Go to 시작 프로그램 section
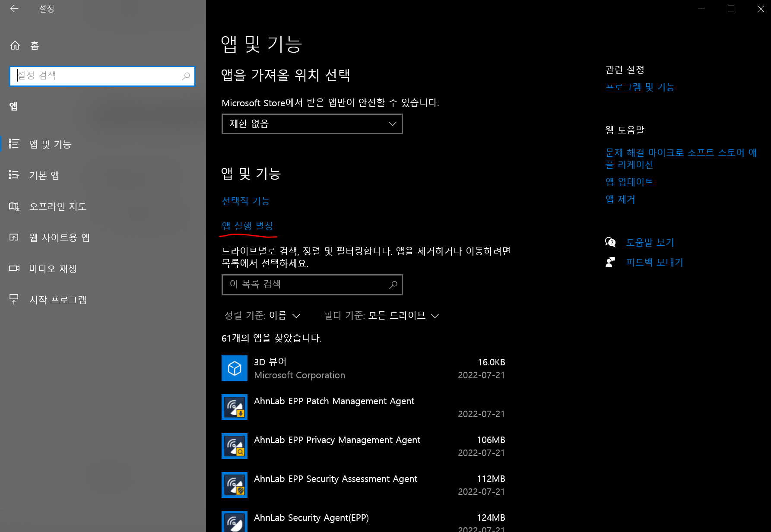This screenshot has height=532, width=771. (x=58, y=300)
